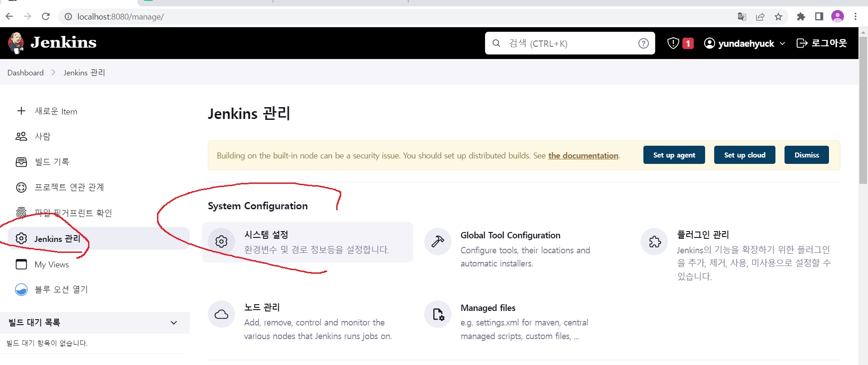Open browser extensions puzzle icon
This screenshot has height=365, width=868.
coord(801,17)
